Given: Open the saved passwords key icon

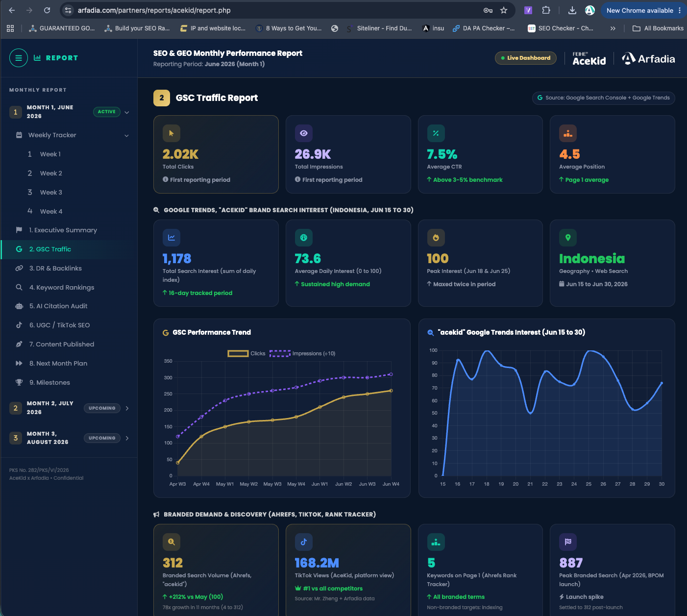Looking at the screenshot, I should (488, 10).
